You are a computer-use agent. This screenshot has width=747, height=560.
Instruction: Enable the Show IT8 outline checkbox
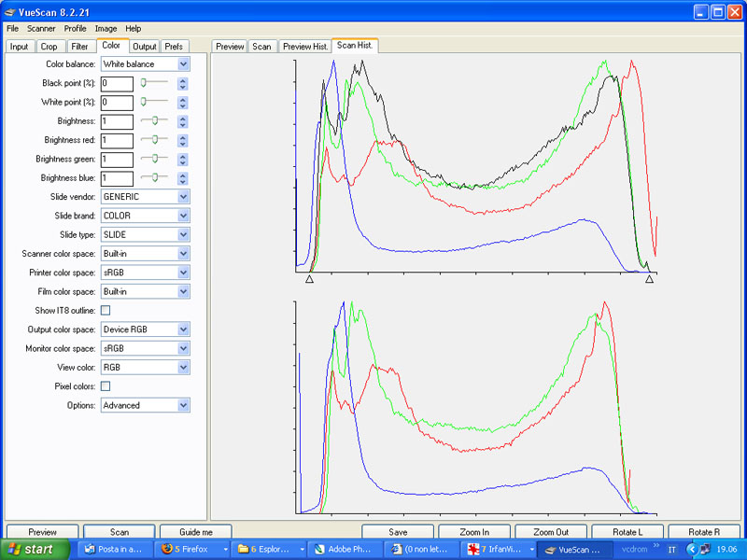[106, 310]
